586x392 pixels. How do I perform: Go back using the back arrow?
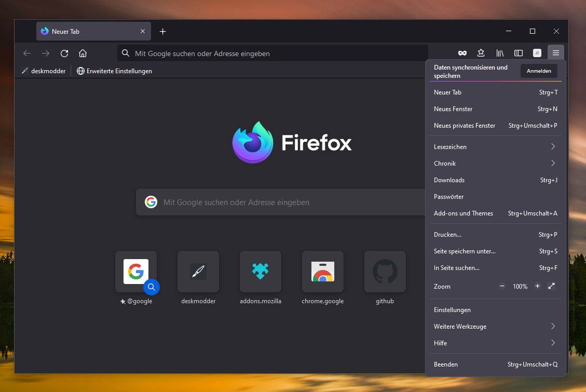click(x=27, y=53)
